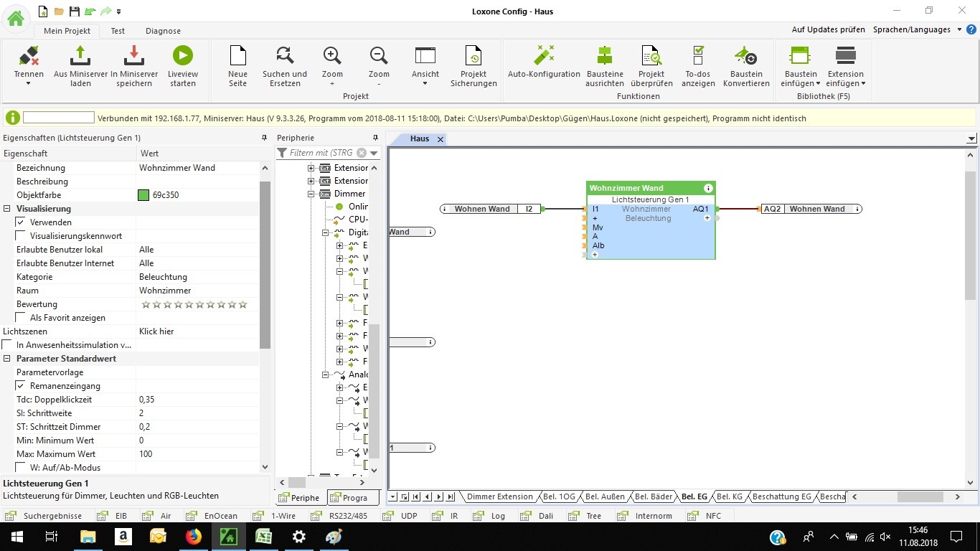Click the green Objektfarbe color swatch
Viewport: 980px width, 551px height.
[143, 195]
